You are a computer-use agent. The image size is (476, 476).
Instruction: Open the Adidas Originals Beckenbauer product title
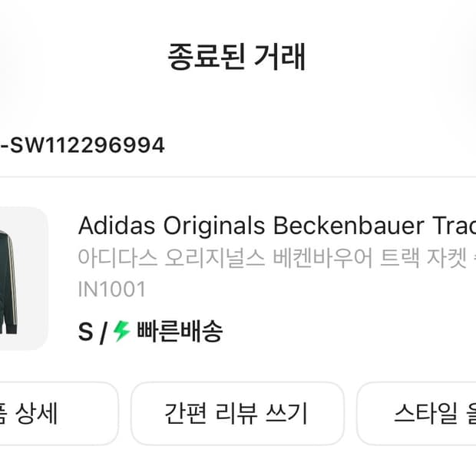tap(276, 226)
